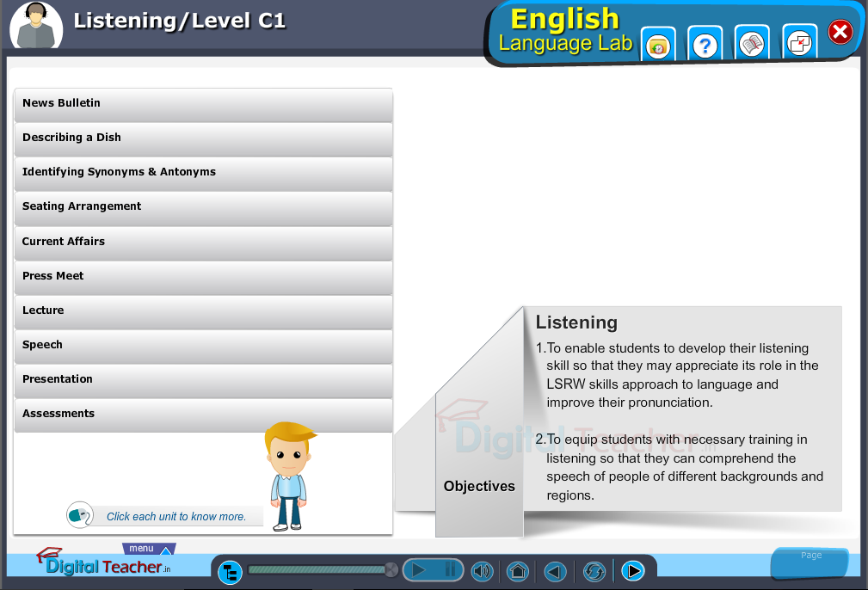This screenshot has height=590, width=868.
Task: Expand the menu tab above Digital Teacher
Action: [x=148, y=549]
